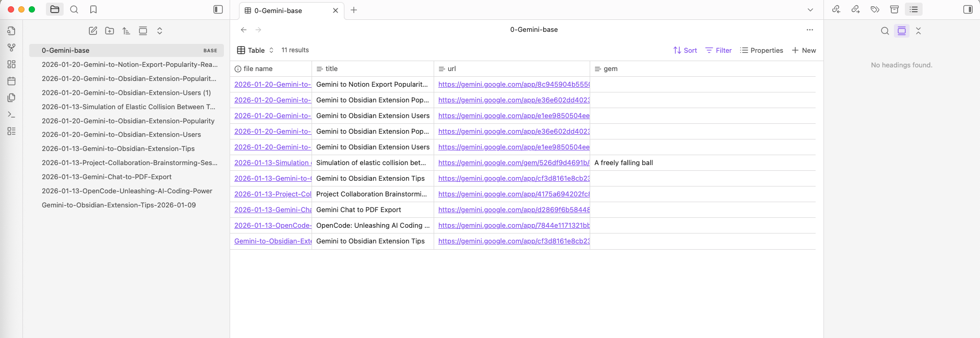Select the outline panel tab icon
This screenshot has height=338, width=980.
[x=914, y=9]
